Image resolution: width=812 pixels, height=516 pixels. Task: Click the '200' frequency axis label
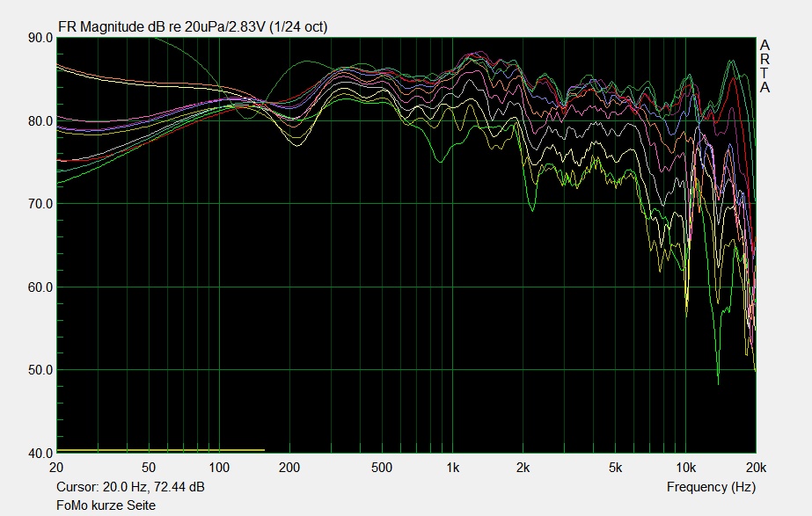point(289,468)
